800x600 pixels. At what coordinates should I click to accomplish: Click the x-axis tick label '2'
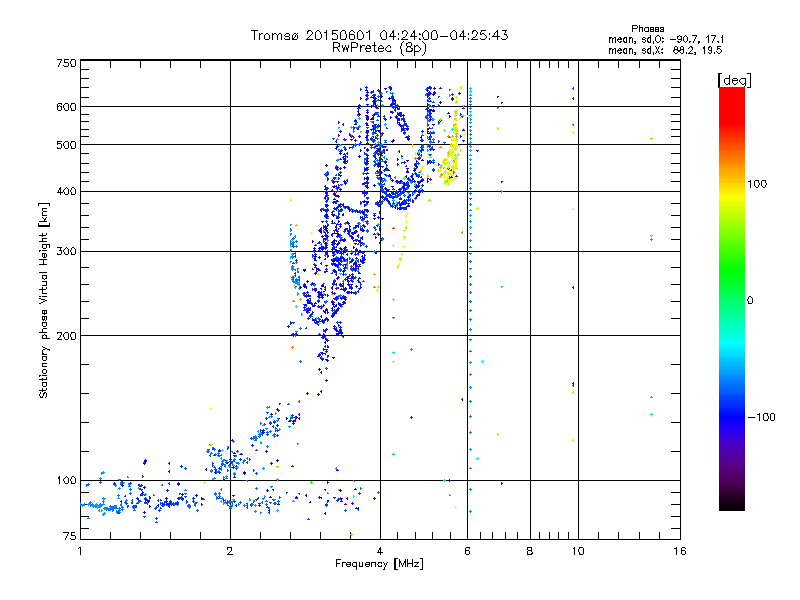point(230,551)
